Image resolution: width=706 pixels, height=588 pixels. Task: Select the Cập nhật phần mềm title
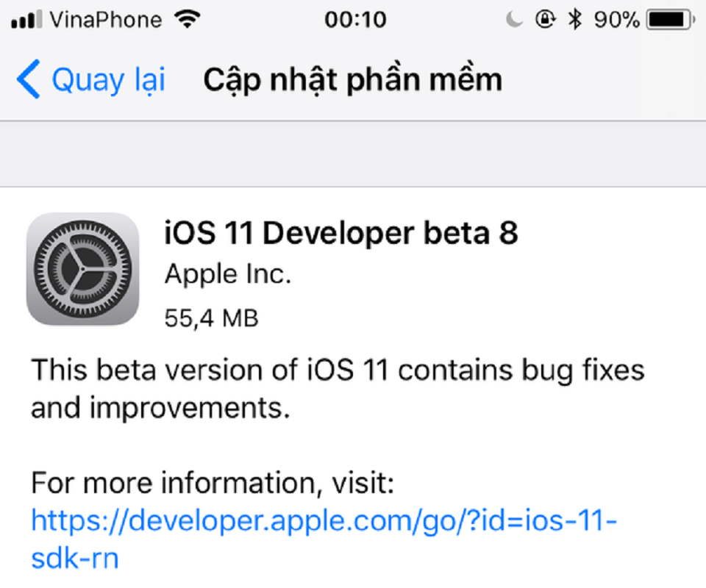(353, 79)
